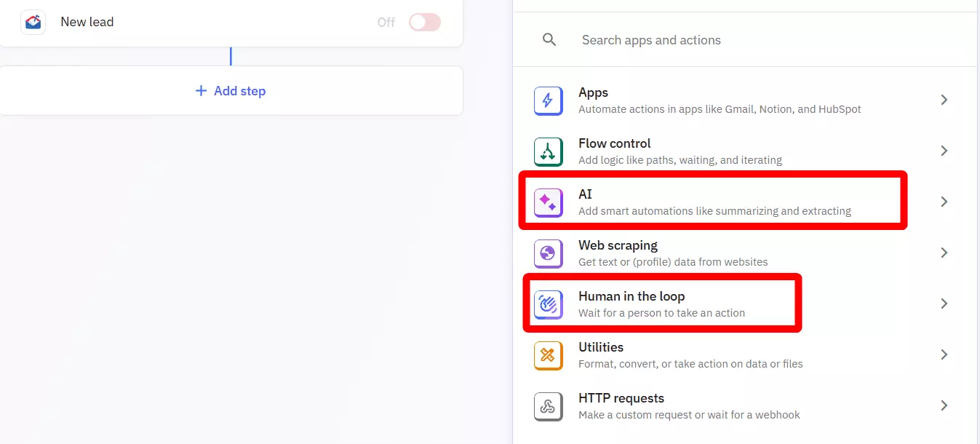Image resolution: width=980 pixels, height=444 pixels.
Task: Open the Apps category entry
Action: [x=728, y=100]
